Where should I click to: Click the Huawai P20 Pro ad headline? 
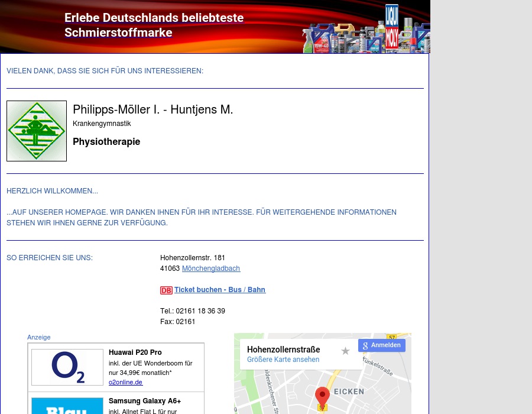point(135,352)
